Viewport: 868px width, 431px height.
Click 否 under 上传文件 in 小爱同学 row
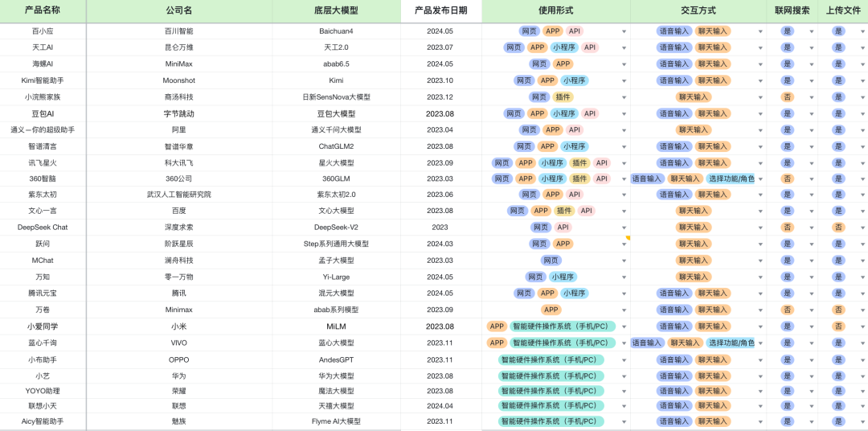click(838, 326)
